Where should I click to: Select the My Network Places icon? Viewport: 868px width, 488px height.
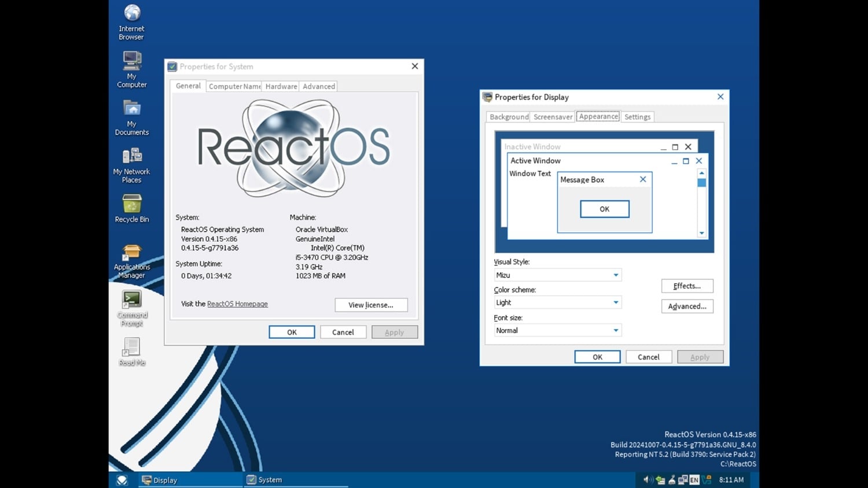pos(131,165)
